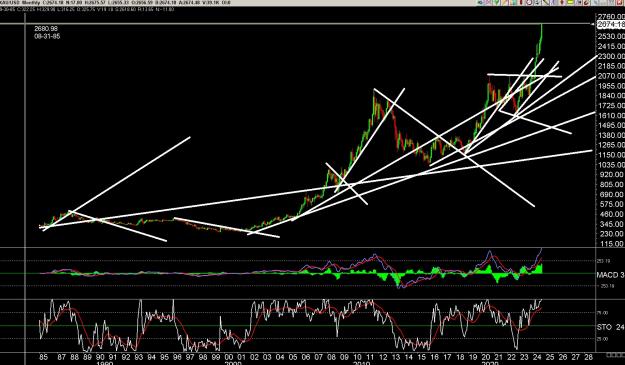Image resolution: width=625 pixels, height=365 pixels.
Task: Click the 1380.00 price axis label
Action: (x=611, y=135)
